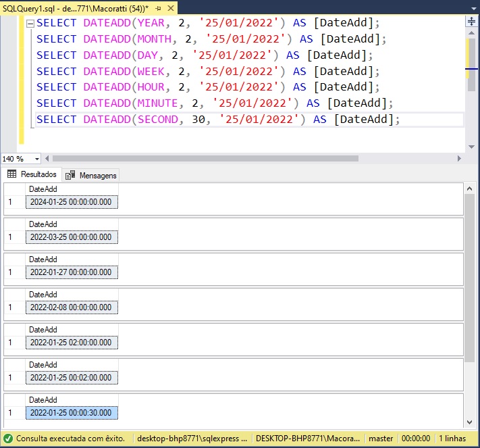Pin the SQLQuery1.sql tab
480x448 pixels.
(x=158, y=9)
